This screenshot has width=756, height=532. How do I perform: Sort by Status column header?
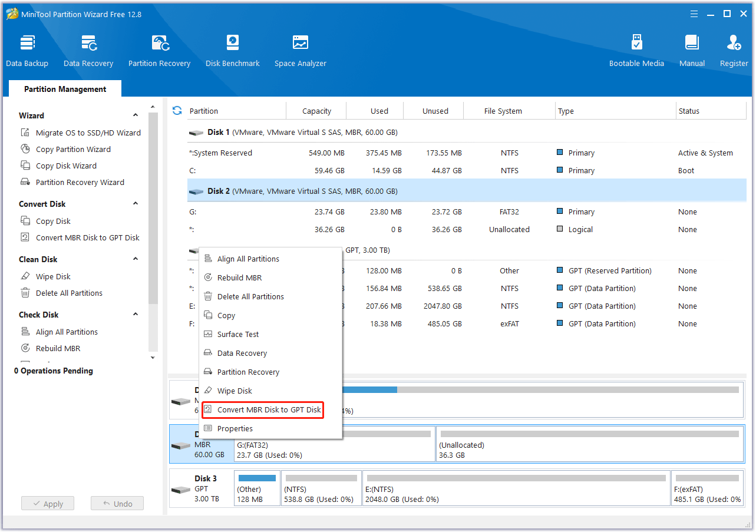tap(711, 111)
